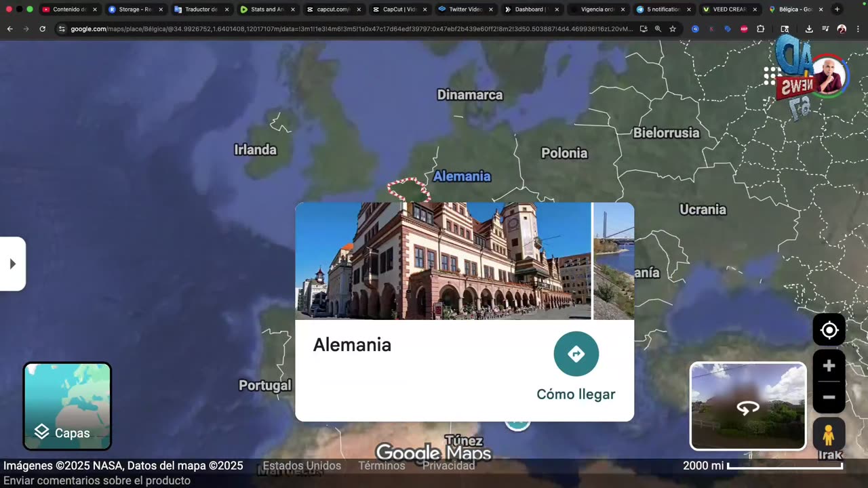Open the media controls music icon
Screen dimensions: 868x488
[x=825, y=29]
